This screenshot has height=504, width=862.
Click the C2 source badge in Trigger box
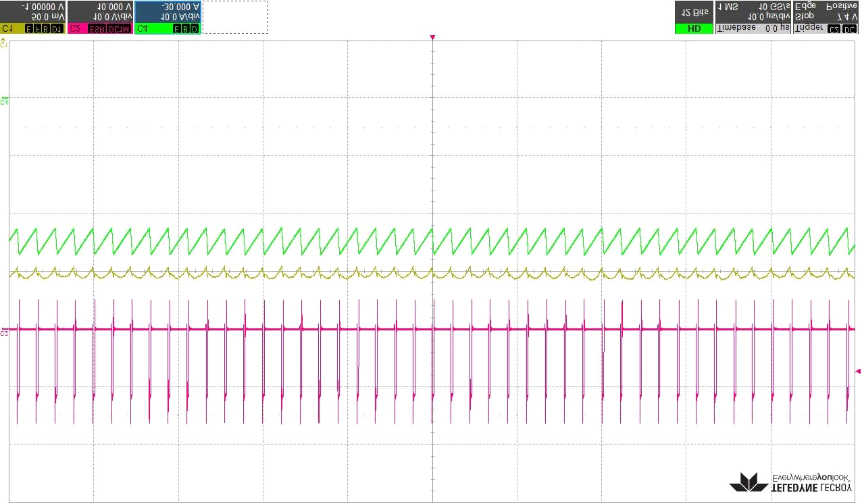(834, 29)
